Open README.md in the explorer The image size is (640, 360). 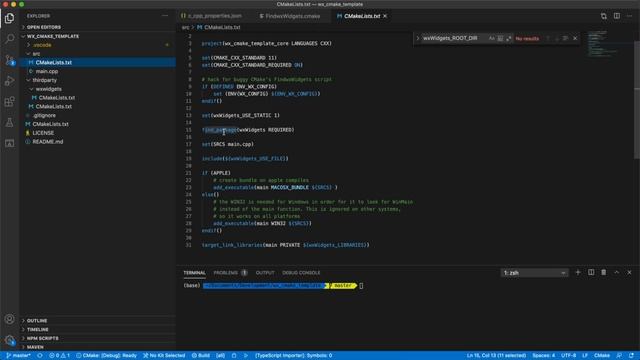tap(47, 142)
